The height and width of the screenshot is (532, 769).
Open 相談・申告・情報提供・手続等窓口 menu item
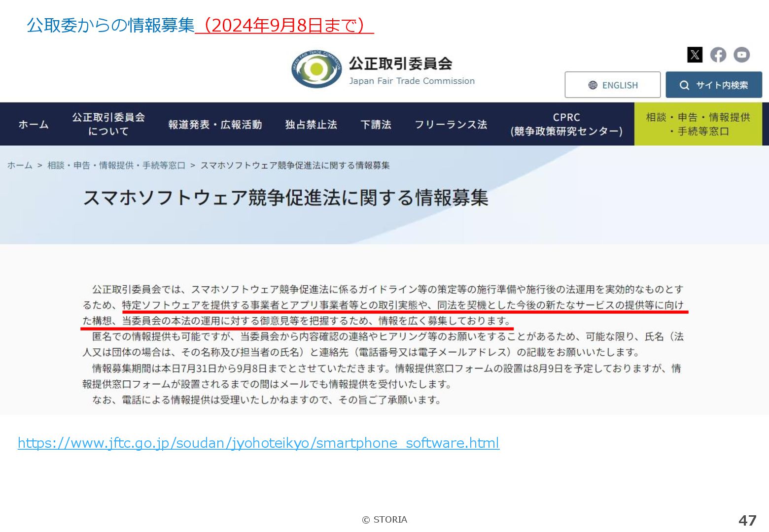(x=698, y=124)
